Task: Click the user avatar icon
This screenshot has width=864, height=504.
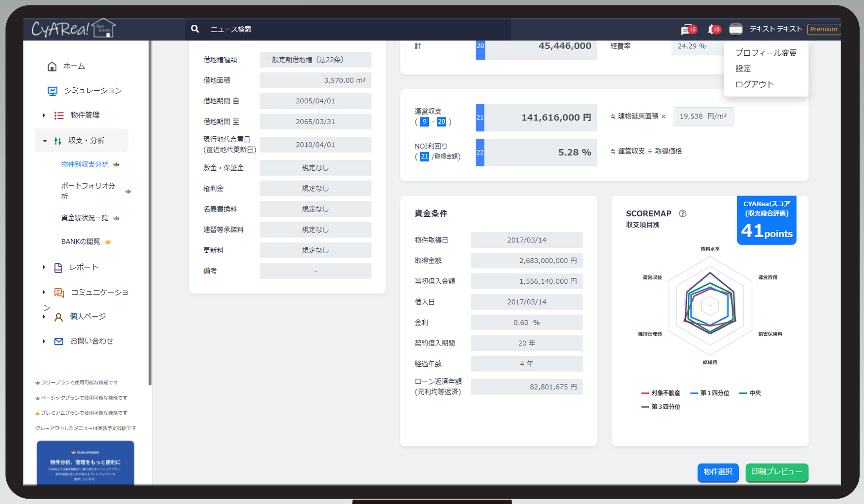Action: click(x=735, y=30)
